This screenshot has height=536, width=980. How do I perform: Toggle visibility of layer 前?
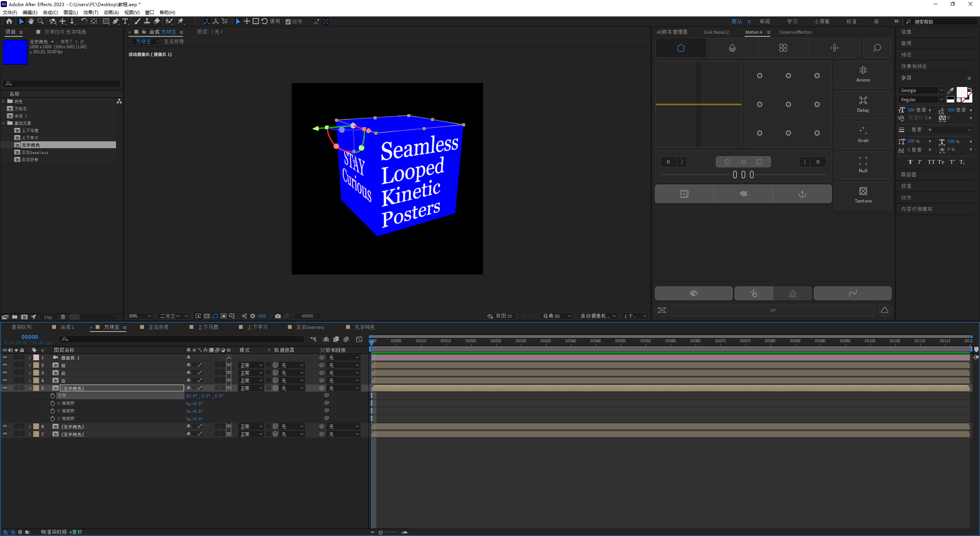pyautogui.click(x=5, y=365)
